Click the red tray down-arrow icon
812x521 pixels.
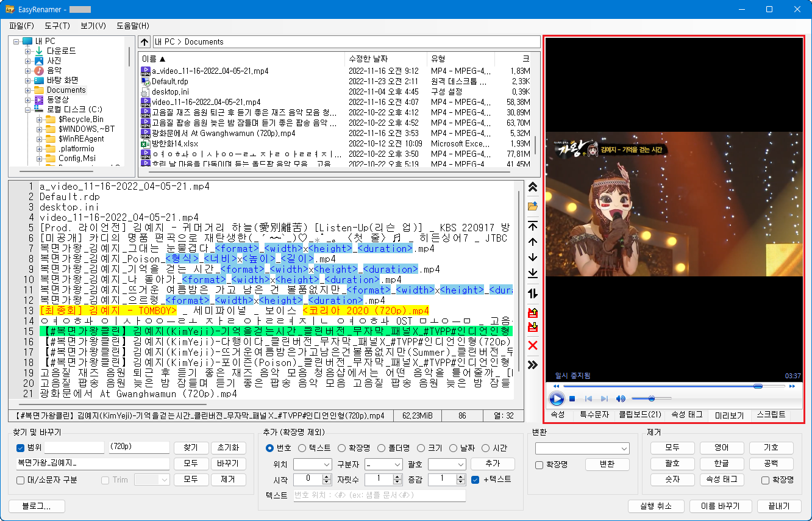(532, 328)
